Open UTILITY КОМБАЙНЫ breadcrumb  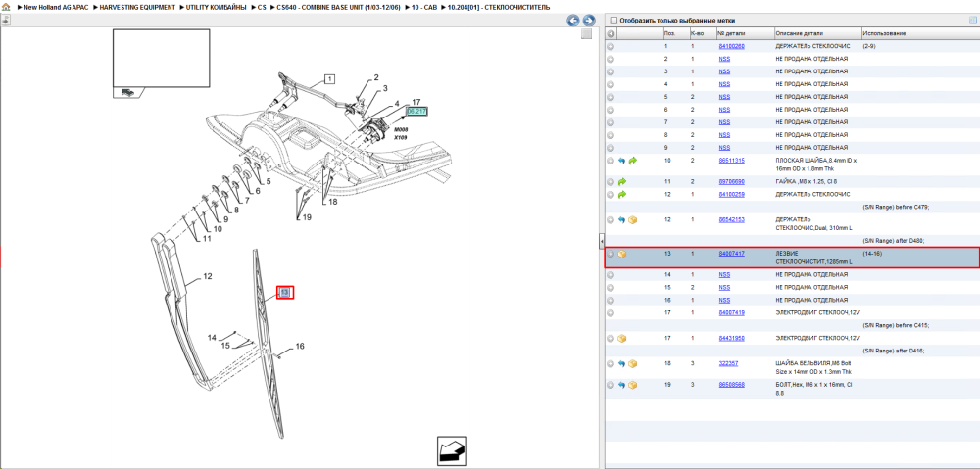pyautogui.click(x=217, y=7)
